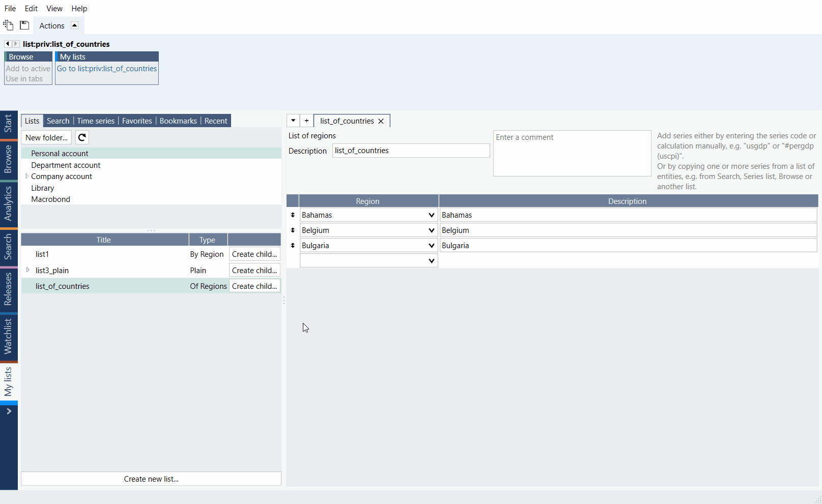
Task: Click the Go to list:priv:list_of_countries link
Action: [x=107, y=69]
